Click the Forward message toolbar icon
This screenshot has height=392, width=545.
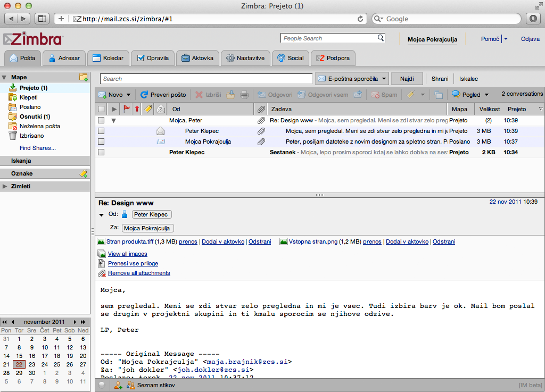pyautogui.click(x=358, y=95)
